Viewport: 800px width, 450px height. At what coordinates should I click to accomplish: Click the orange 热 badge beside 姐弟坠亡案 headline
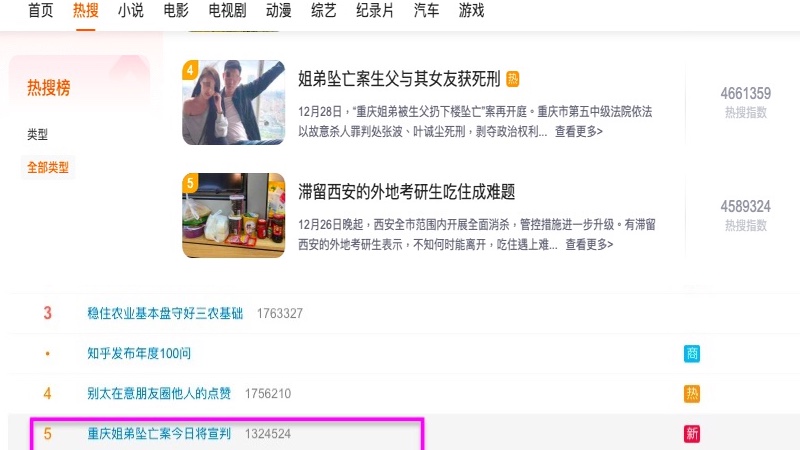pos(512,79)
